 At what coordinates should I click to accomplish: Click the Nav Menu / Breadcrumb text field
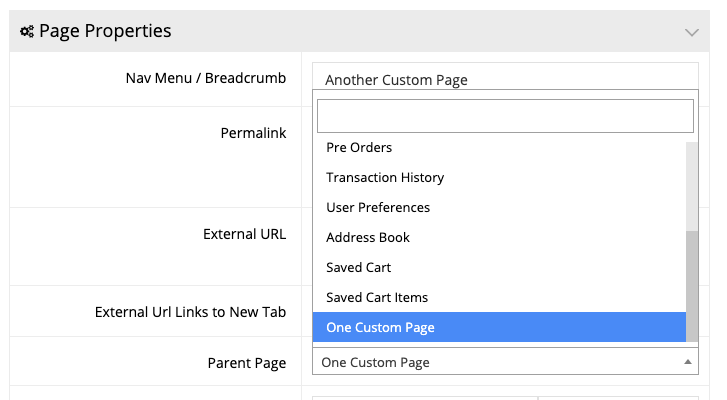pyautogui.click(x=505, y=76)
